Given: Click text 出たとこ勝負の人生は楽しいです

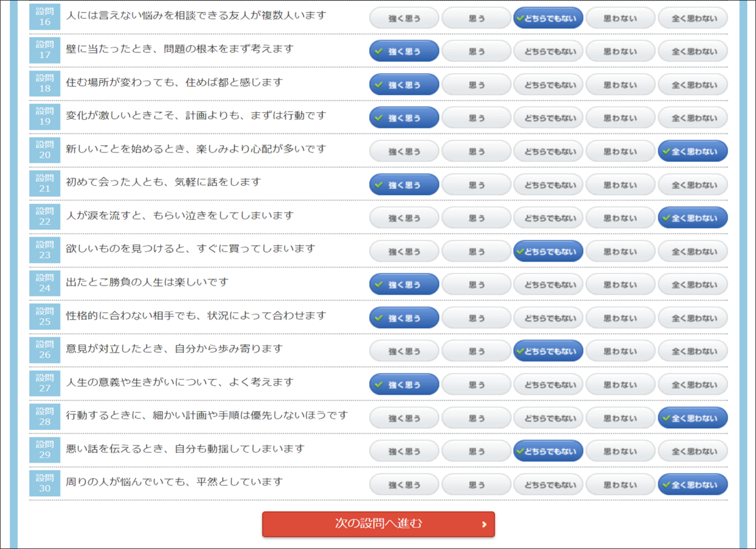Looking at the screenshot, I should click(147, 282).
